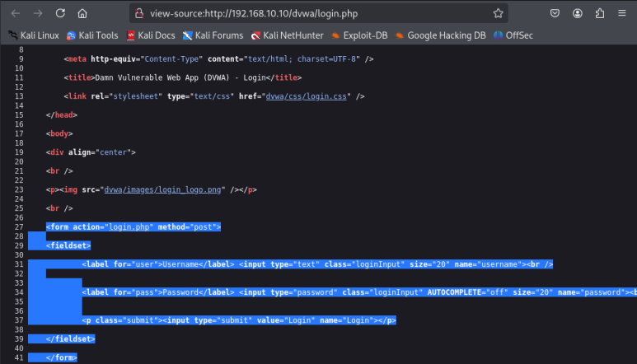Click the closing </fieldset> tag
Screen dimensions: 637x364
[71, 338]
